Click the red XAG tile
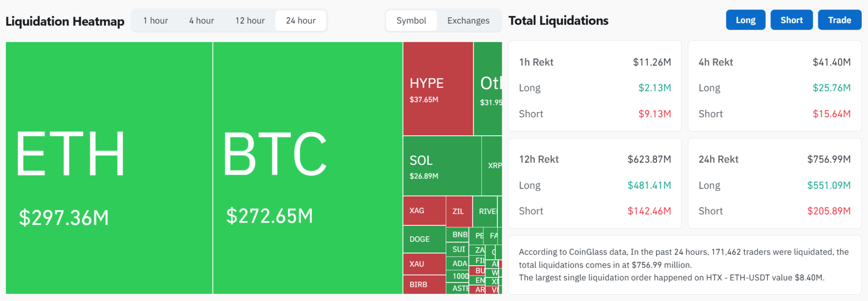Screen dimensions: 868x301 pos(424,211)
